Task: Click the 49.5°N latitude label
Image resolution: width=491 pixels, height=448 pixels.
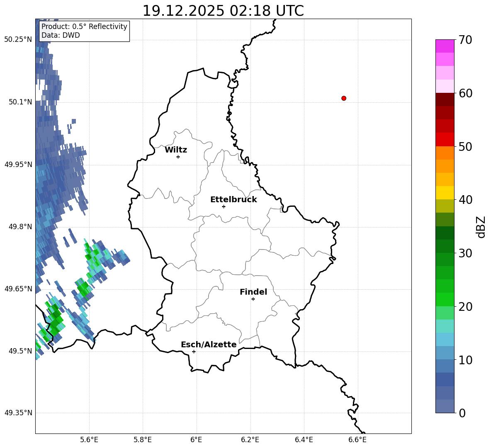Action: pos(20,351)
